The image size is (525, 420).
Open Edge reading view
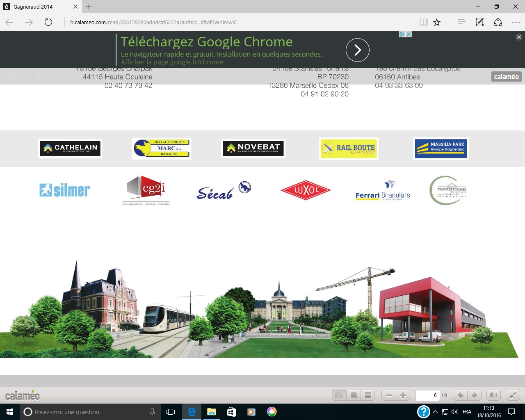(424, 22)
